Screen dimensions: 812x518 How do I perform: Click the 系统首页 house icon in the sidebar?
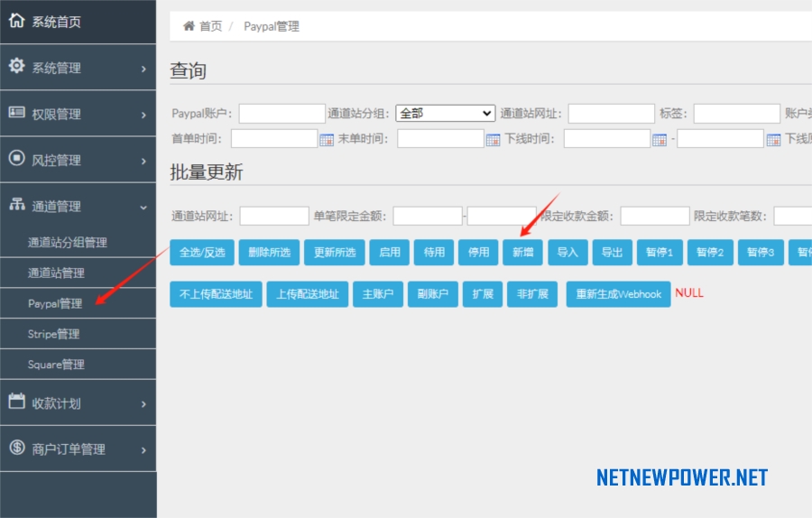click(x=16, y=20)
